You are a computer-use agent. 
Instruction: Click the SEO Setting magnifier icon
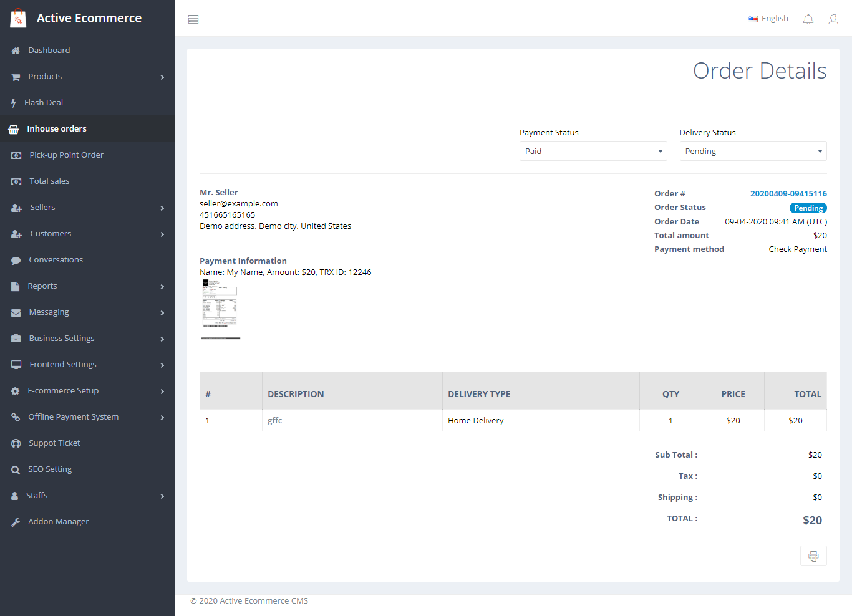click(x=16, y=470)
